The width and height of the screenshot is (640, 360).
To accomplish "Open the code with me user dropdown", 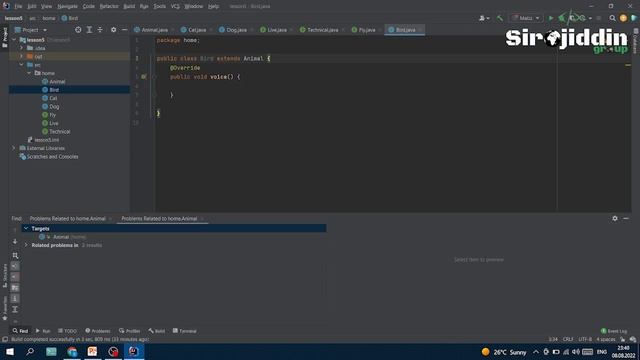I will pos(484,18).
